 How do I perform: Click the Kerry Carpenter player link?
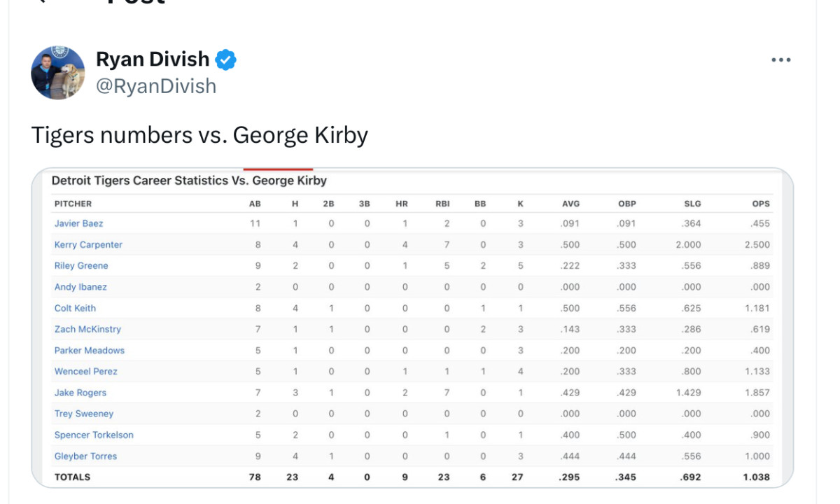88,245
